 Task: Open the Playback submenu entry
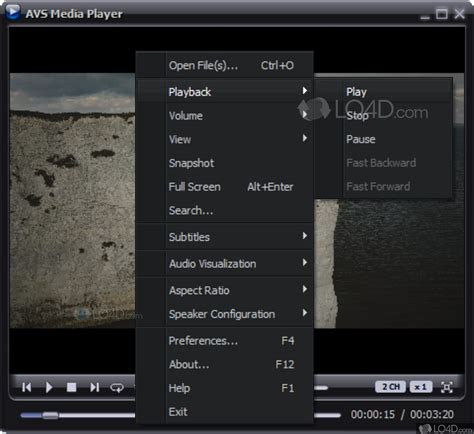224,92
